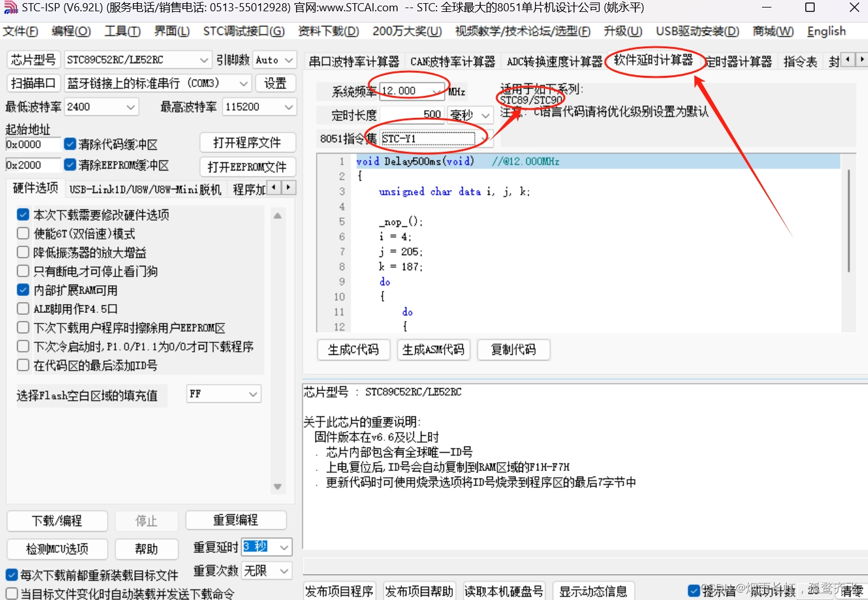The height and width of the screenshot is (600, 868).
Task: Click 读取本机硬盘号 button
Action: point(504,591)
